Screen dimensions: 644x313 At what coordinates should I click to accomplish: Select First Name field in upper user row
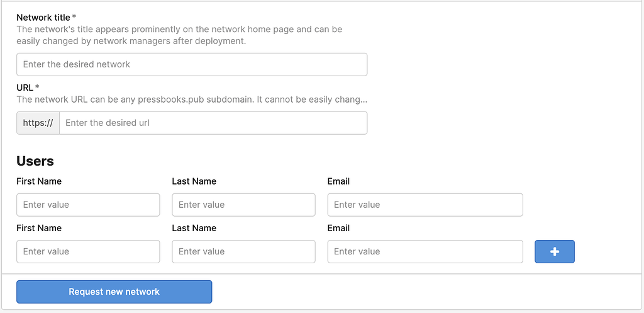(x=88, y=205)
